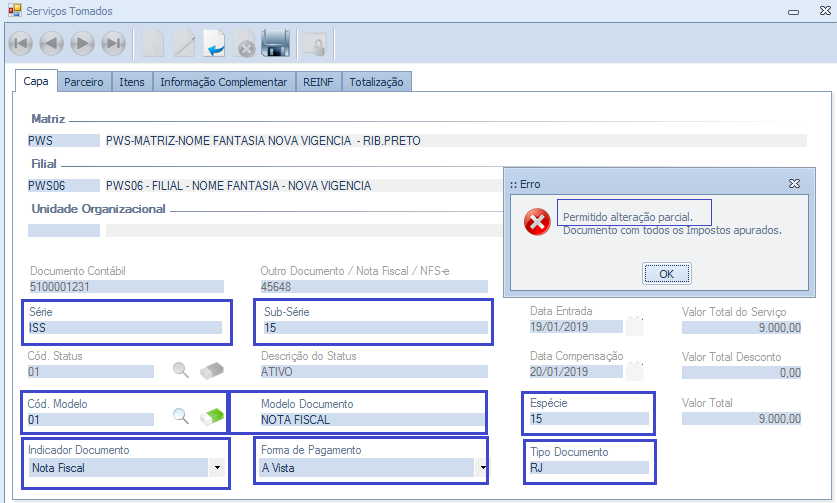The image size is (837, 503).
Task: Close the Erro dialog with X
Action: coord(794,184)
